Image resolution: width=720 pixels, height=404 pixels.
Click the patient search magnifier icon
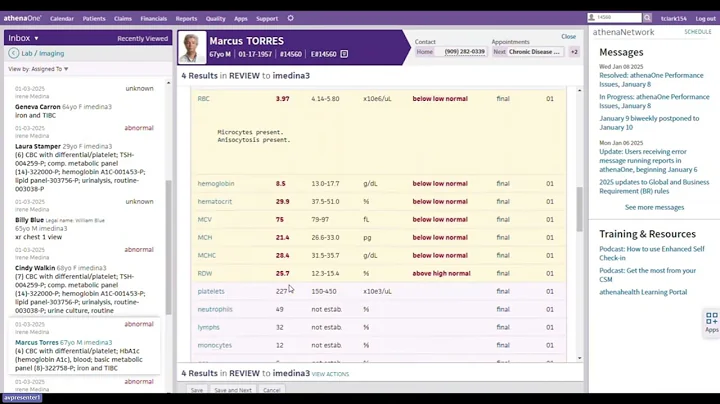pos(647,18)
